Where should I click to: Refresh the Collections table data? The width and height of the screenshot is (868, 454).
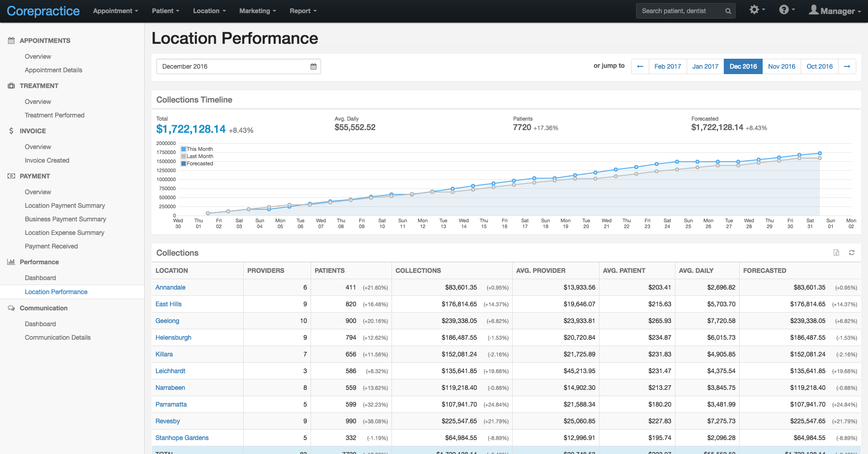(851, 253)
